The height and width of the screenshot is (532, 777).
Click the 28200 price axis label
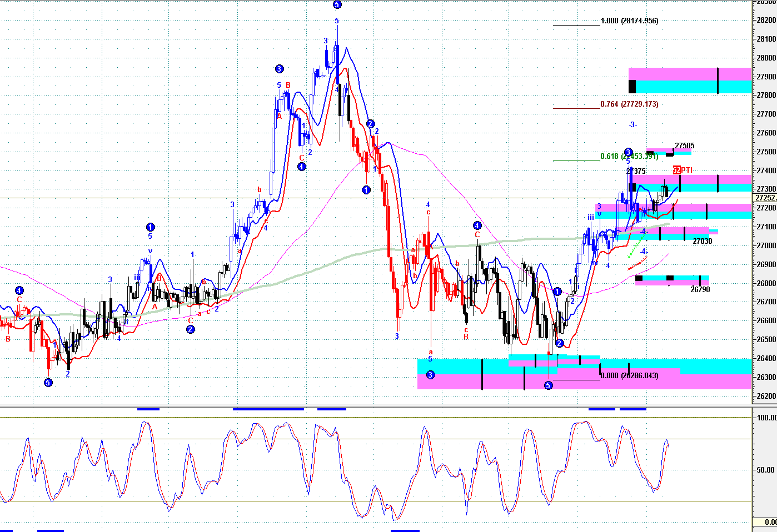766,21
